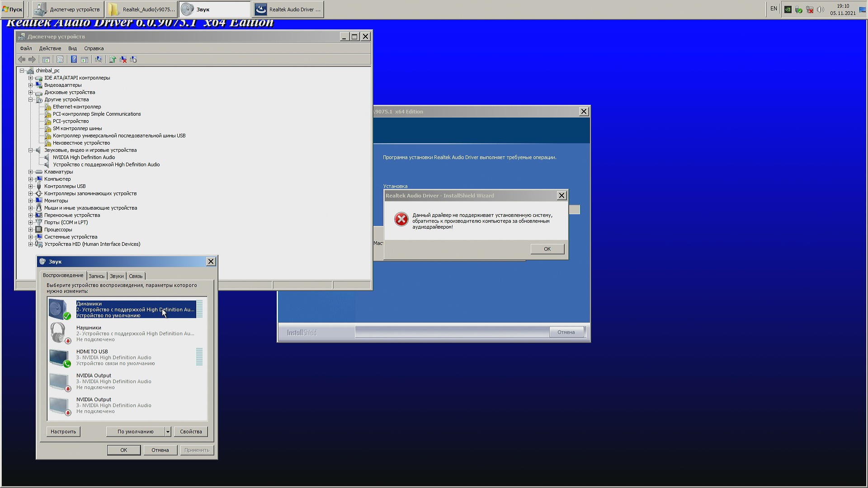Collapse the Другие устройства tree node

click(x=31, y=99)
